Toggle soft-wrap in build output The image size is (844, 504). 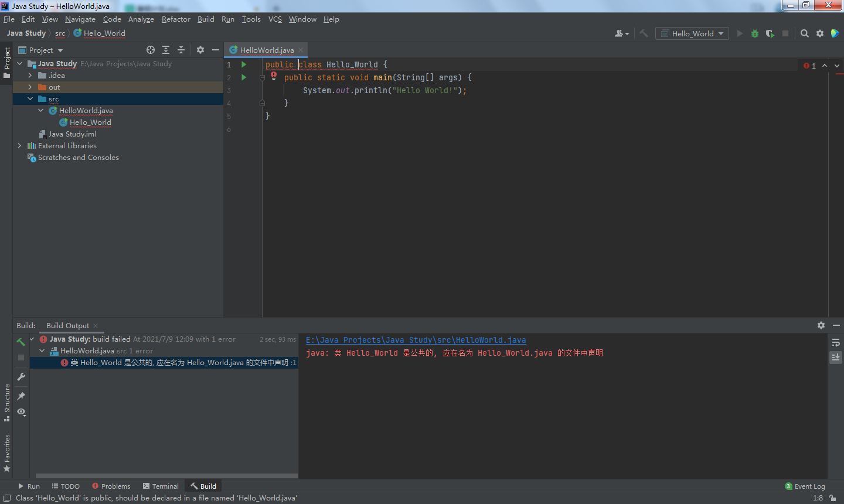[836, 342]
